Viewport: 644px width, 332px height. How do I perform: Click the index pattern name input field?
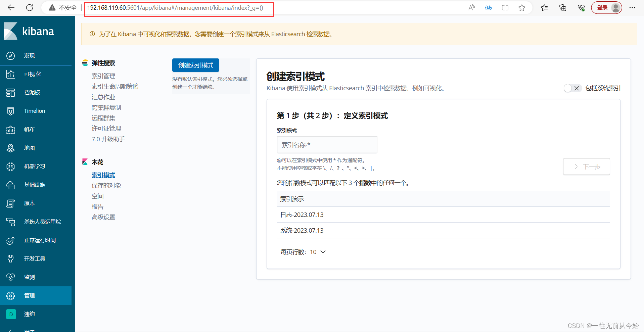click(x=327, y=145)
